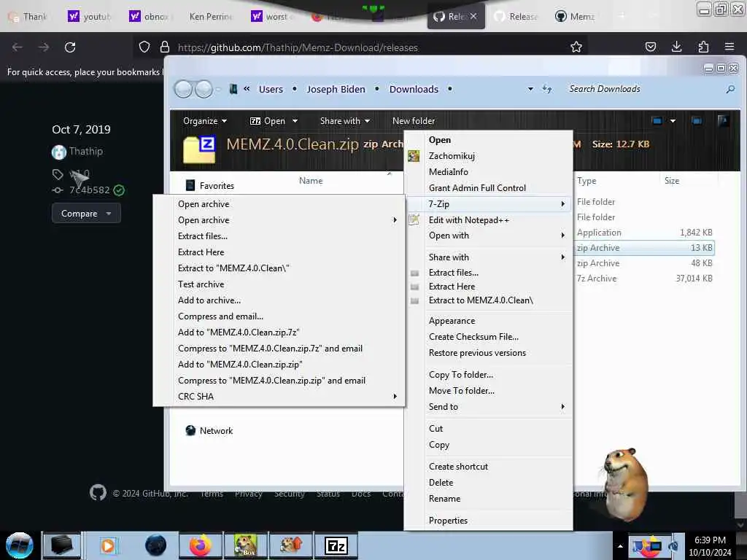Click the Downloads breadcrumb segment
This screenshot has width=747, height=560.
coord(414,89)
